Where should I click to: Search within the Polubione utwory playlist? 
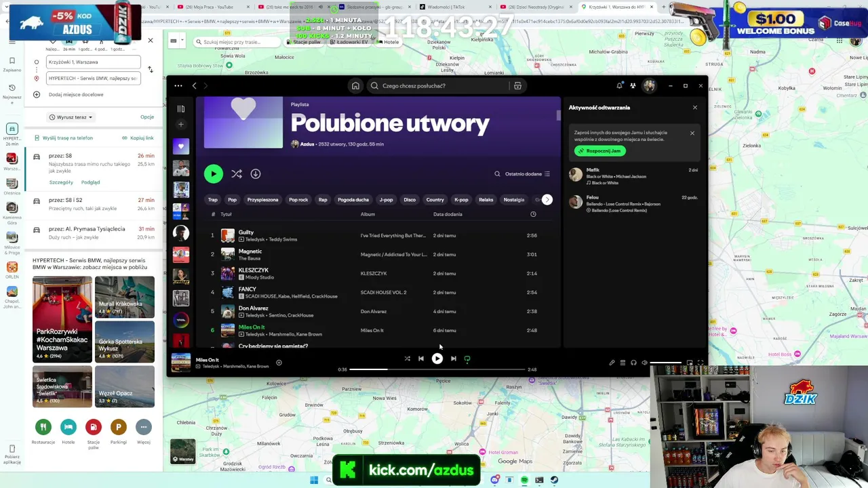coord(497,174)
